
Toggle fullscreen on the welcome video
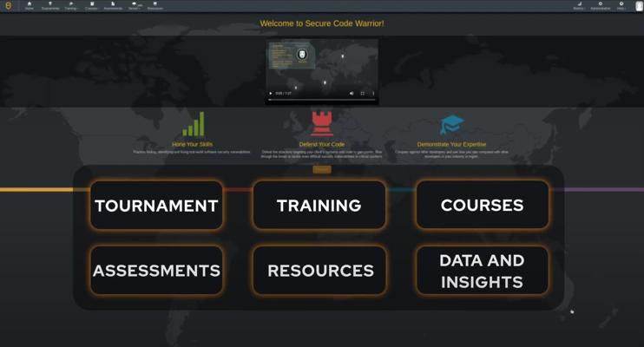pyautogui.click(x=362, y=93)
